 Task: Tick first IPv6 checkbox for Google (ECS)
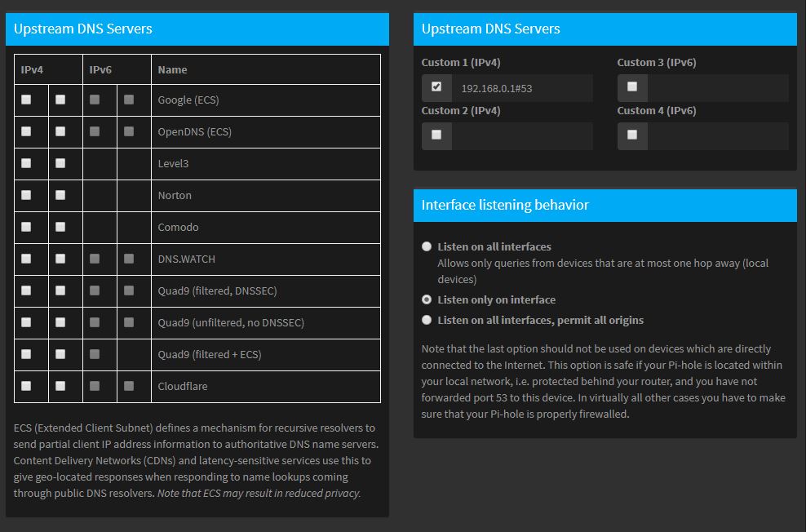[x=95, y=100]
